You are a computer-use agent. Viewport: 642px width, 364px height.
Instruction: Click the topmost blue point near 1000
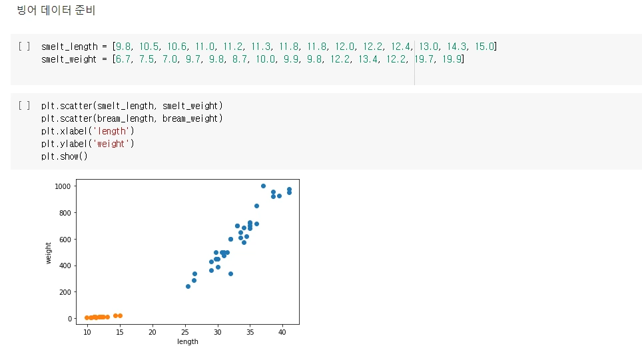(x=263, y=186)
